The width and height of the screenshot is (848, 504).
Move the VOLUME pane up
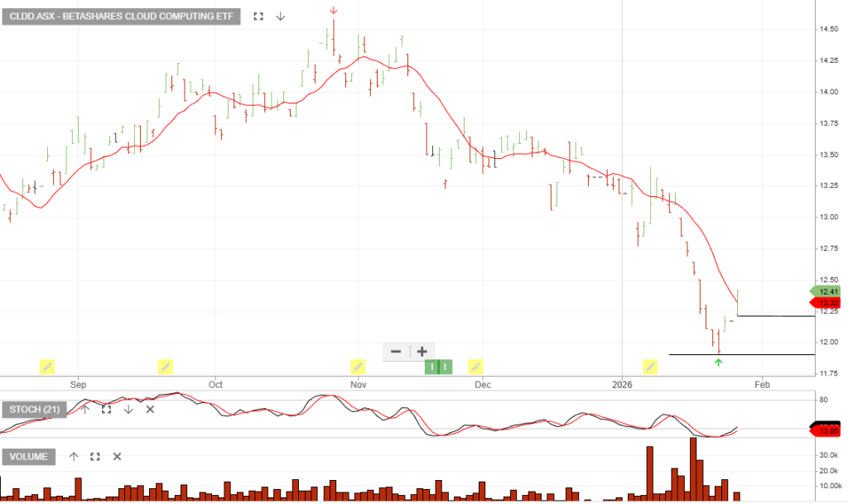73,456
